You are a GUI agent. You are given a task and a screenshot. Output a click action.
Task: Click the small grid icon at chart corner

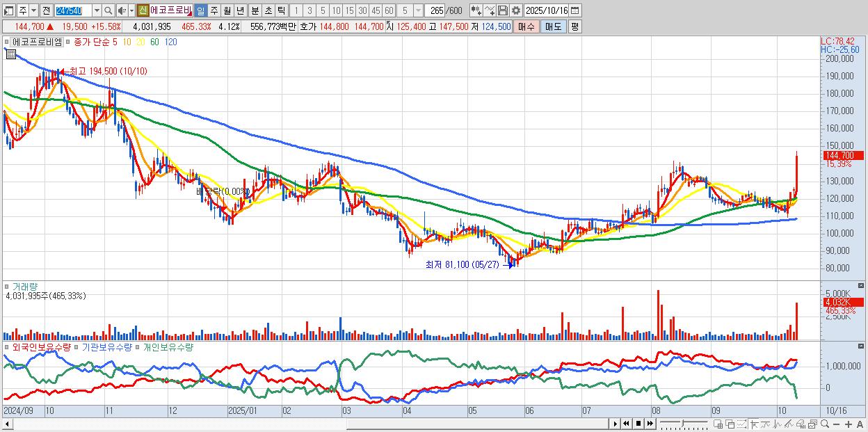pos(10,53)
